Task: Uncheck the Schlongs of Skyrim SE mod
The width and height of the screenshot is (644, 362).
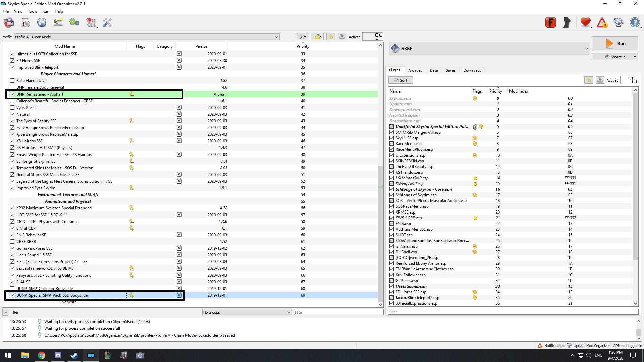Action: (x=12, y=161)
